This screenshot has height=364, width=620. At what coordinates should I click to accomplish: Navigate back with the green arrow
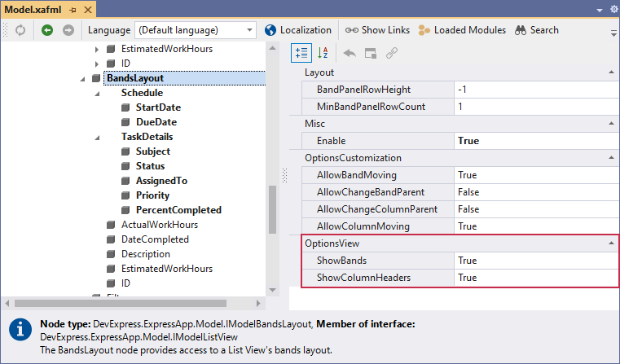[47, 30]
